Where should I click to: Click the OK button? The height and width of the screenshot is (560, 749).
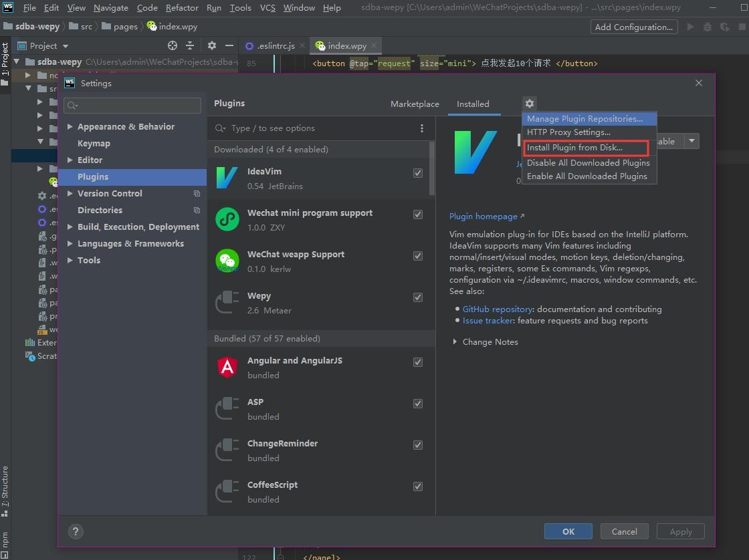pyautogui.click(x=568, y=531)
